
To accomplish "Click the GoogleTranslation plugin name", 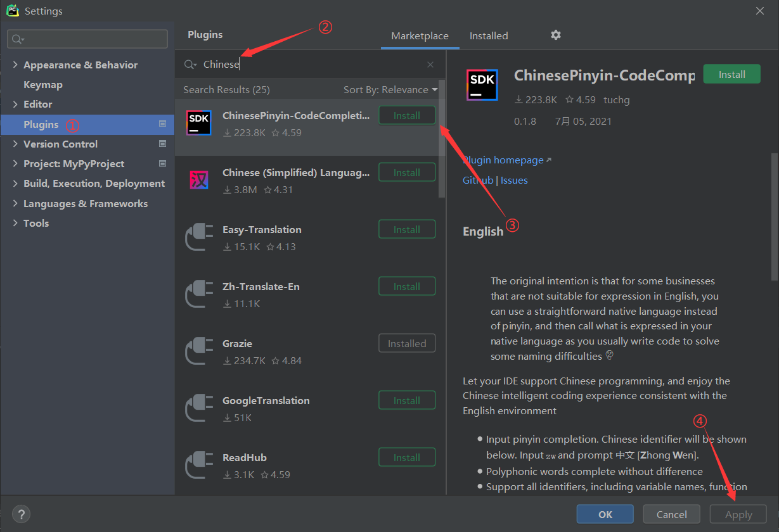I will click(266, 400).
